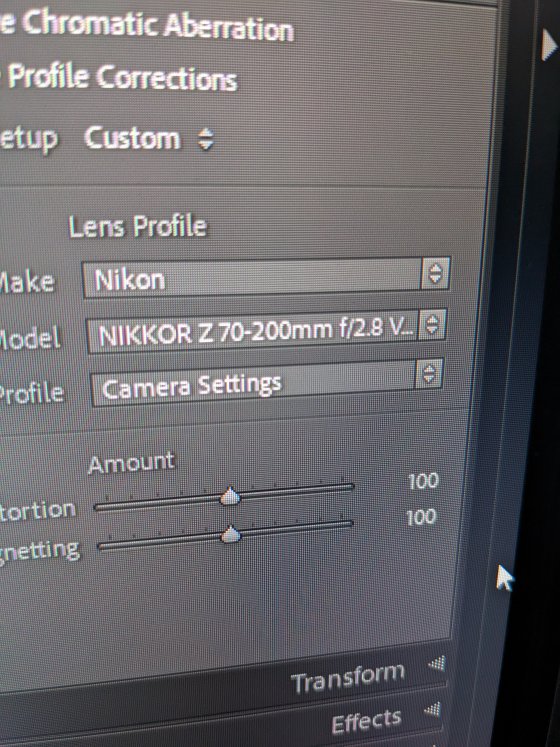Screen dimensions: 560x747
Task: Click the Effects panel disclosure triangle icon
Action: pos(433,709)
